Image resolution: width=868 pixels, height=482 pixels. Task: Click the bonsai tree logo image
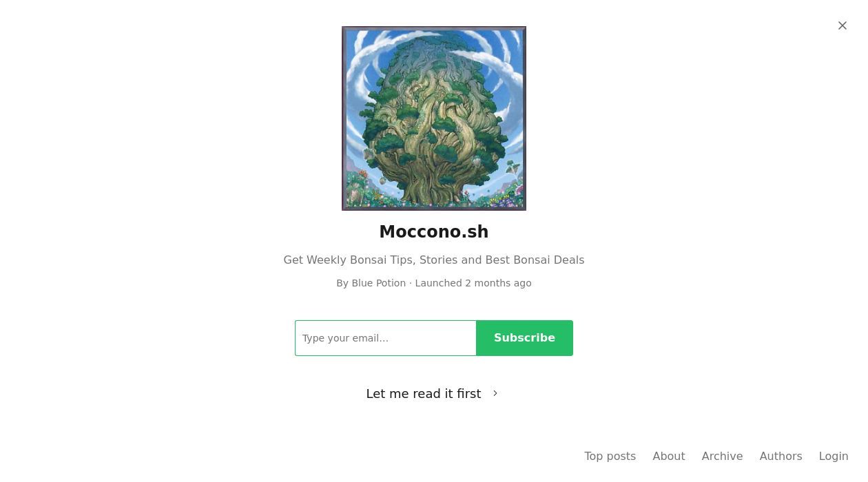coord(434,118)
